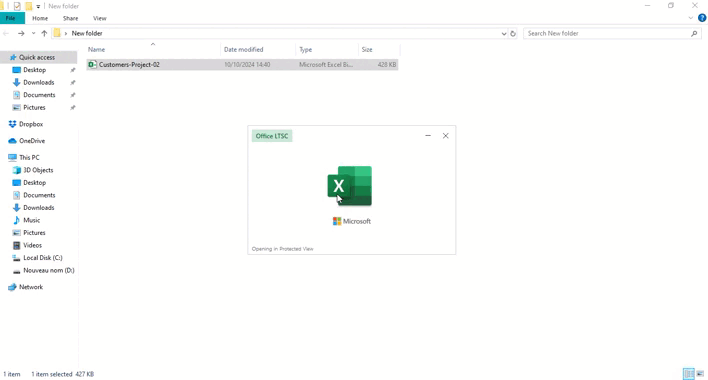Click the Refresh icon beside the address bar
The width and height of the screenshot is (708, 380).
[x=513, y=33]
